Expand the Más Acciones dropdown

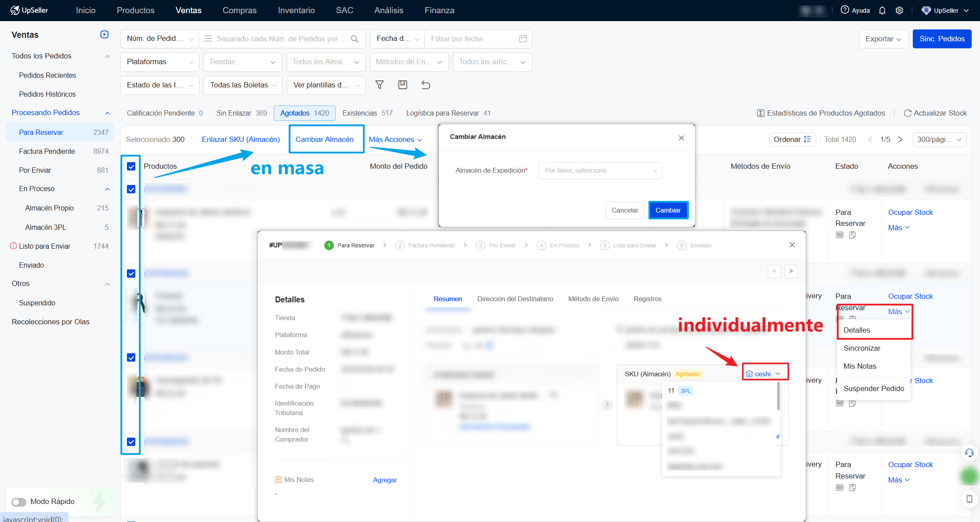click(395, 139)
